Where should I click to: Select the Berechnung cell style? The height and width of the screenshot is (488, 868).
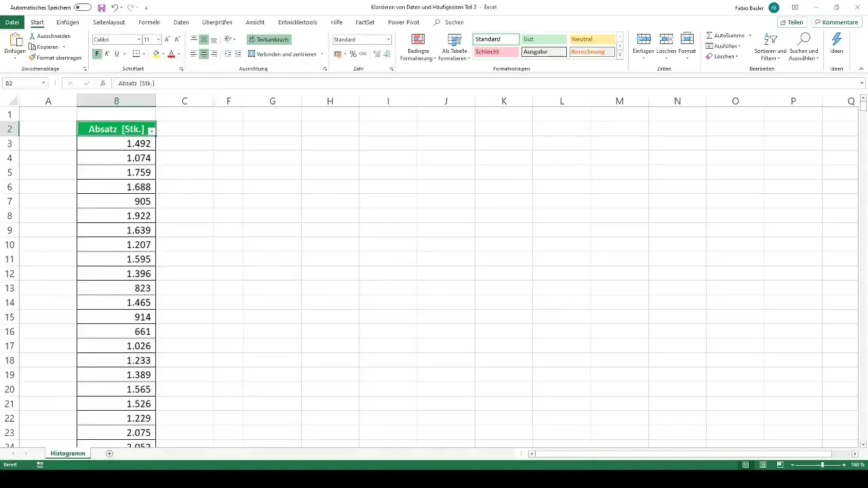coord(592,52)
